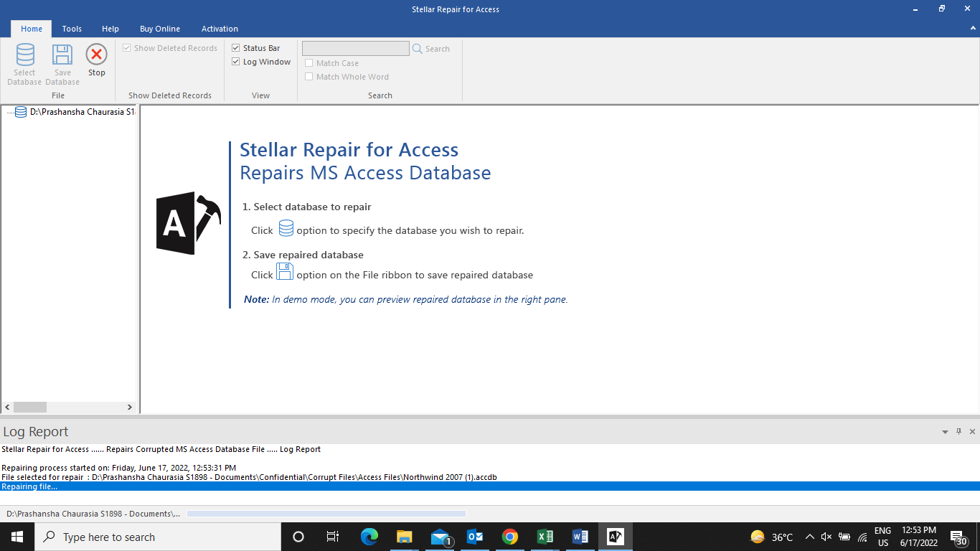Open the Windows Start menu

pos(17,537)
